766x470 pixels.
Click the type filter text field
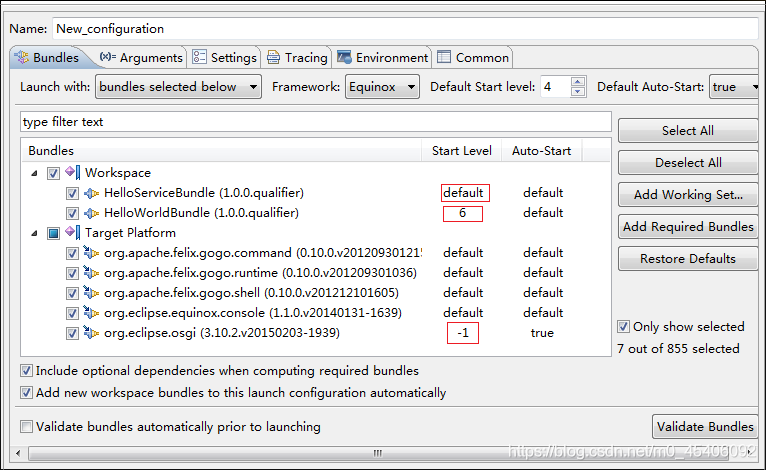316,122
